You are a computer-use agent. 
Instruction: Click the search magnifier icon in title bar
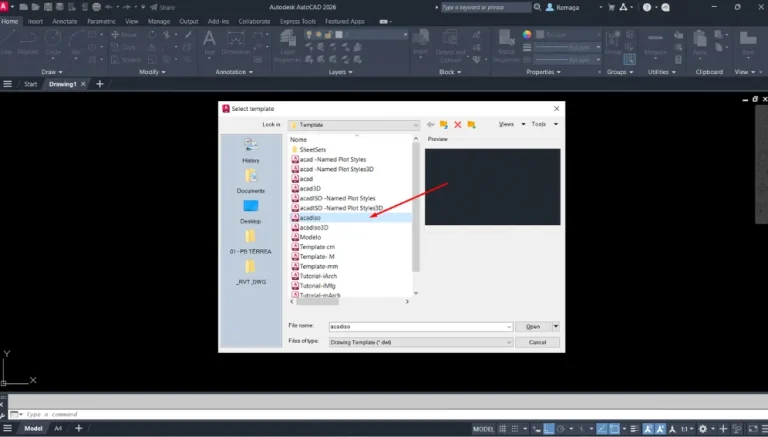[x=537, y=7]
